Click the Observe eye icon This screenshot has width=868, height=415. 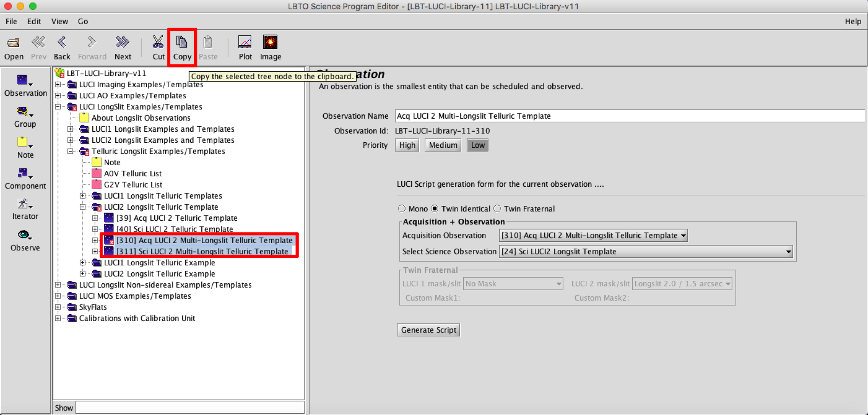[25, 235]
